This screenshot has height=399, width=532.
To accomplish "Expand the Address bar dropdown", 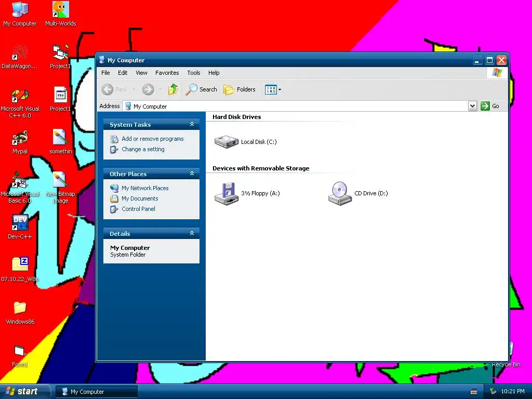I will tap(472, 106).
